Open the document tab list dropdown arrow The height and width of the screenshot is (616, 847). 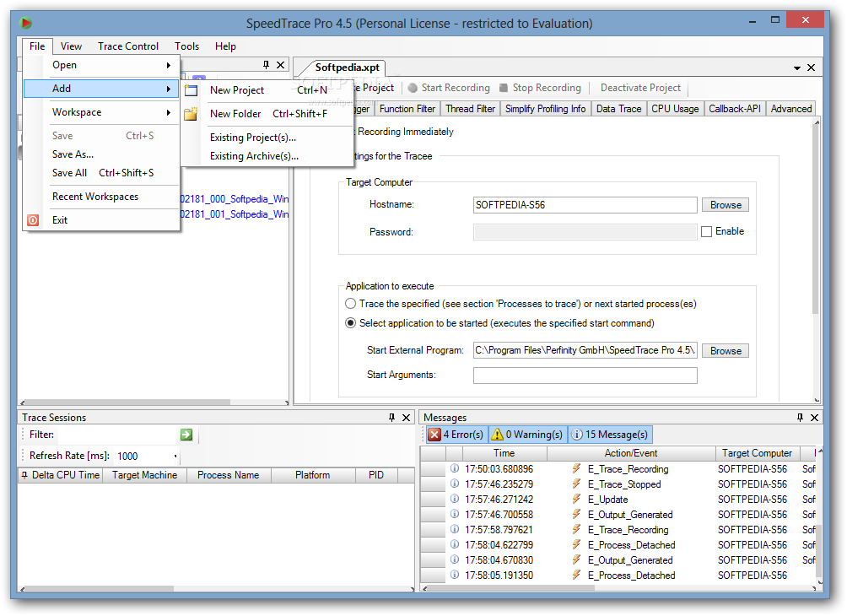point(796,68)
